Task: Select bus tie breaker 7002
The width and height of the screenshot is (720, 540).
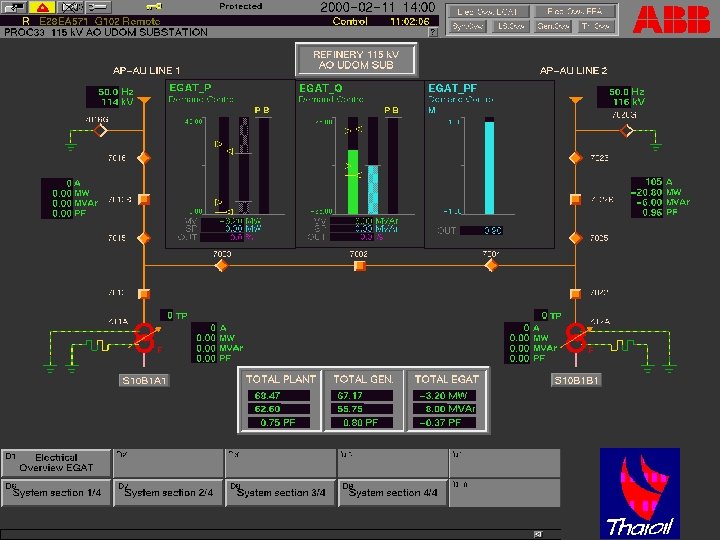Action: click(360, 265)
